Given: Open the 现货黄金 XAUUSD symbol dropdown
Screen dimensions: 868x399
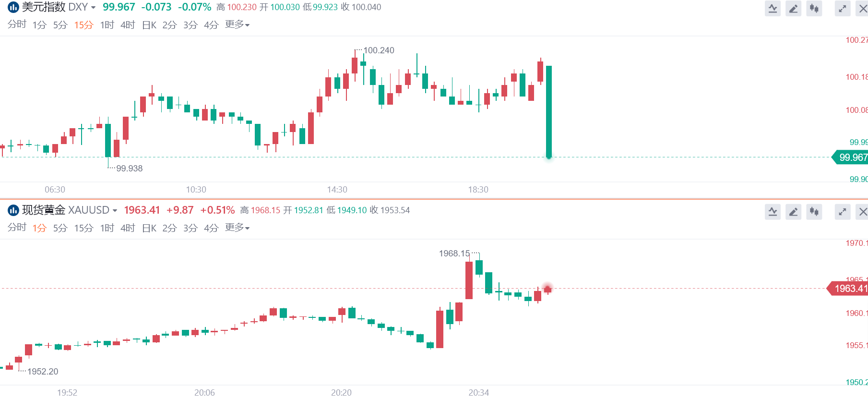Looking at the screenshot, I should [115, 211].
